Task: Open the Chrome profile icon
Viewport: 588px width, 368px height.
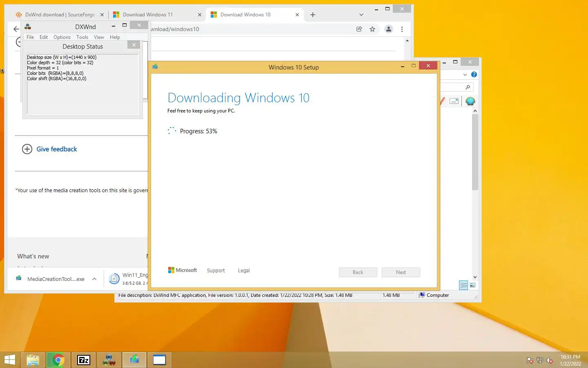Action: [389, 29]
